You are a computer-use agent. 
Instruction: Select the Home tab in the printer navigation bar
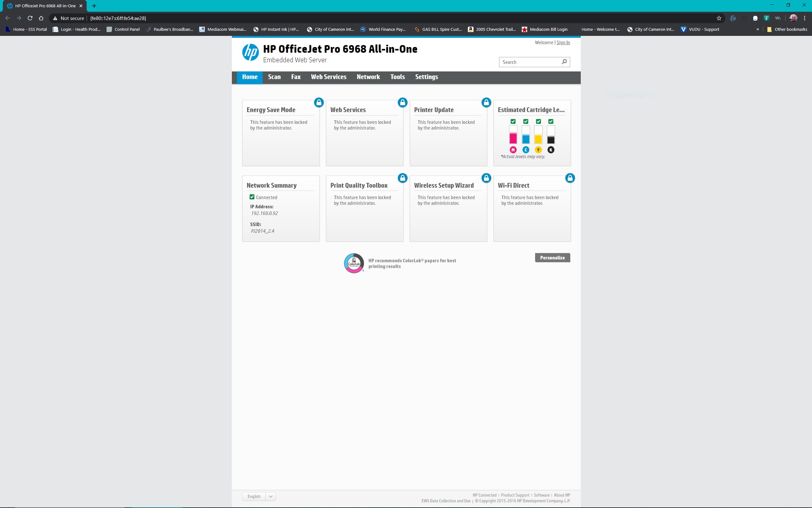tap(250, 77)
